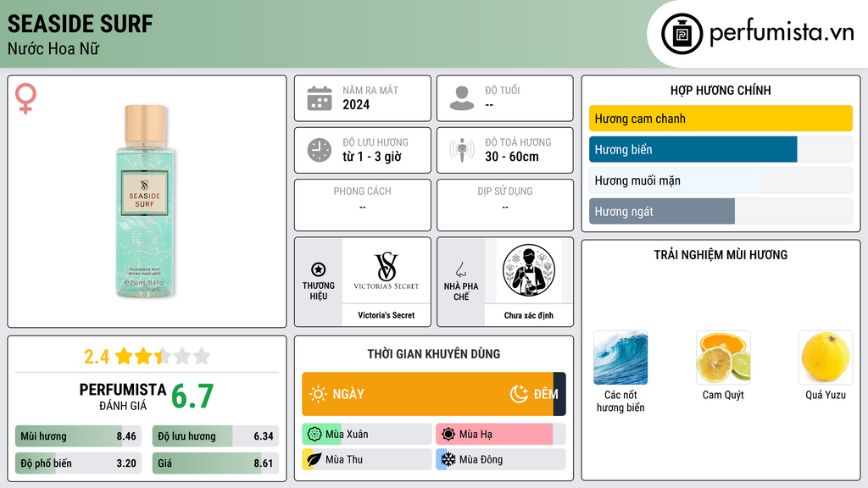The width and height of the screenshot is (868, 488).
Task: Click the yellow Hương cam chanh accord bar
Action: click(x=721, y=119)
